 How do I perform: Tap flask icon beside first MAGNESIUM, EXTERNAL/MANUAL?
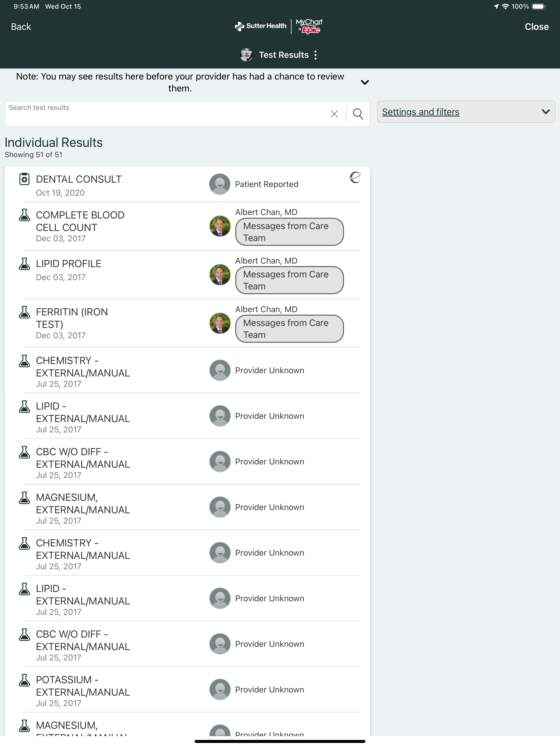(24, 498)
